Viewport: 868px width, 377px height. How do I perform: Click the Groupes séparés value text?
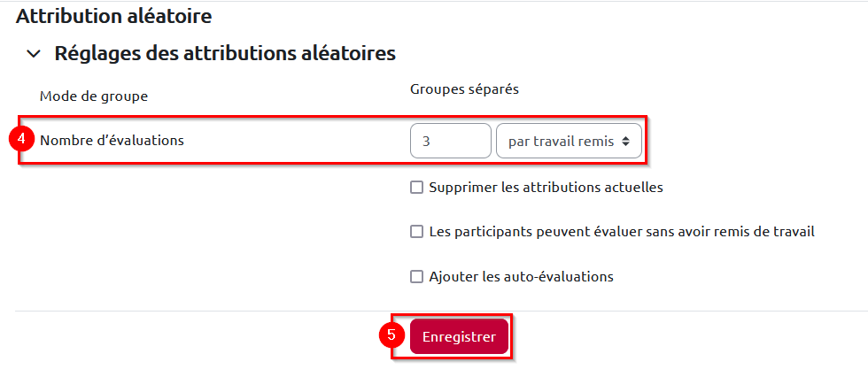464,89
